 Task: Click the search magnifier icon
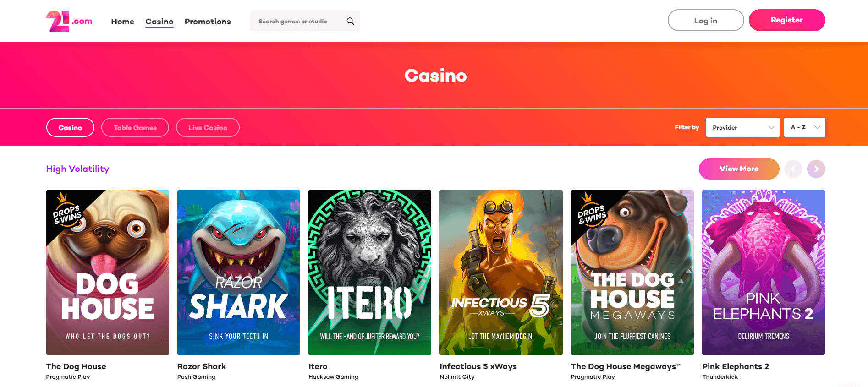click(x=350, y=21)
